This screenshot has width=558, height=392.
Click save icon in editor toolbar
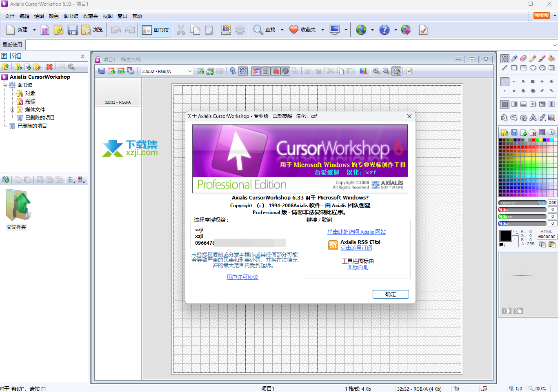point(102,71)
